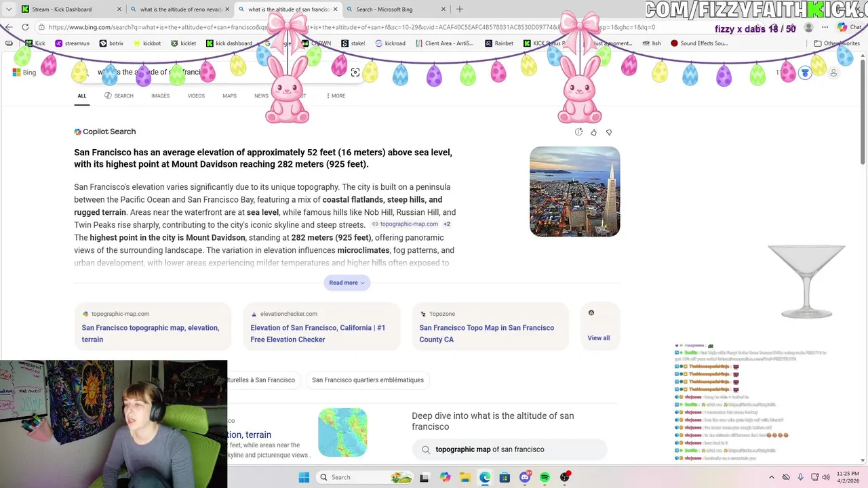Open Copilot from the taskbar
Screen dimensions: 868x488
[445, 477]
